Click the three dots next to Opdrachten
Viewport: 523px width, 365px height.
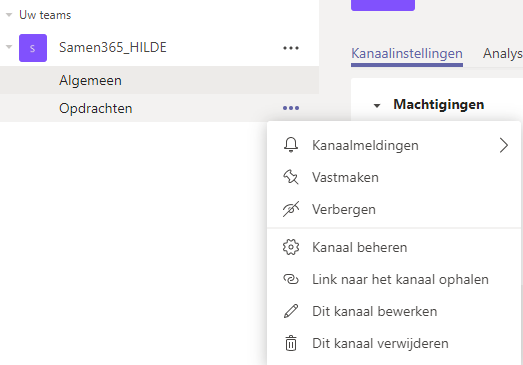(291, 108)
